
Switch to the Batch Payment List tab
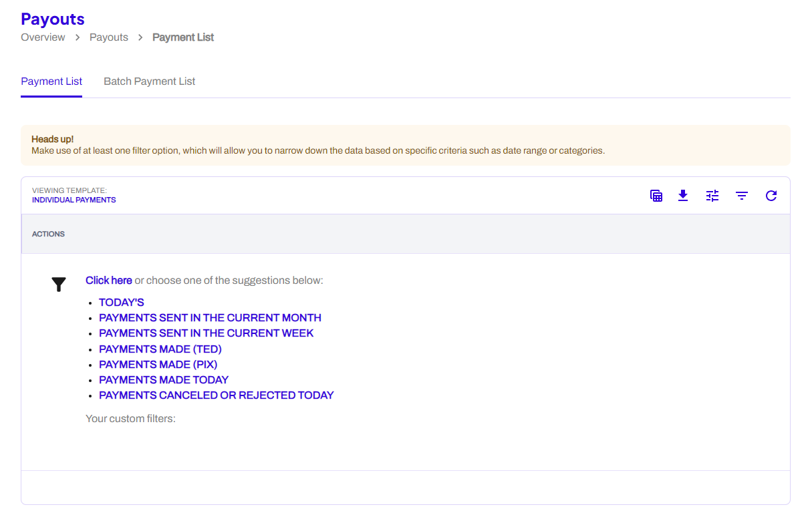(150, 81)
